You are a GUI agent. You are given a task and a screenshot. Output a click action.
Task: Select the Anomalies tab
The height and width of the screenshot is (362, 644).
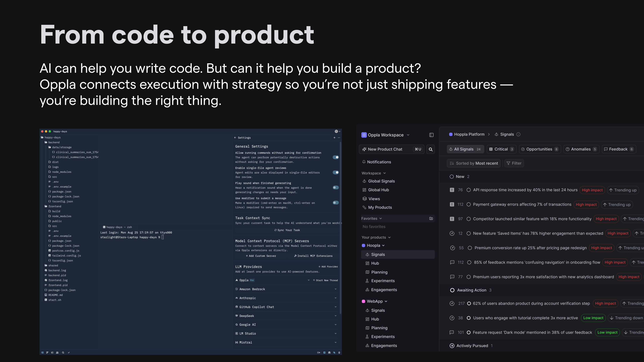click(581, 149)
